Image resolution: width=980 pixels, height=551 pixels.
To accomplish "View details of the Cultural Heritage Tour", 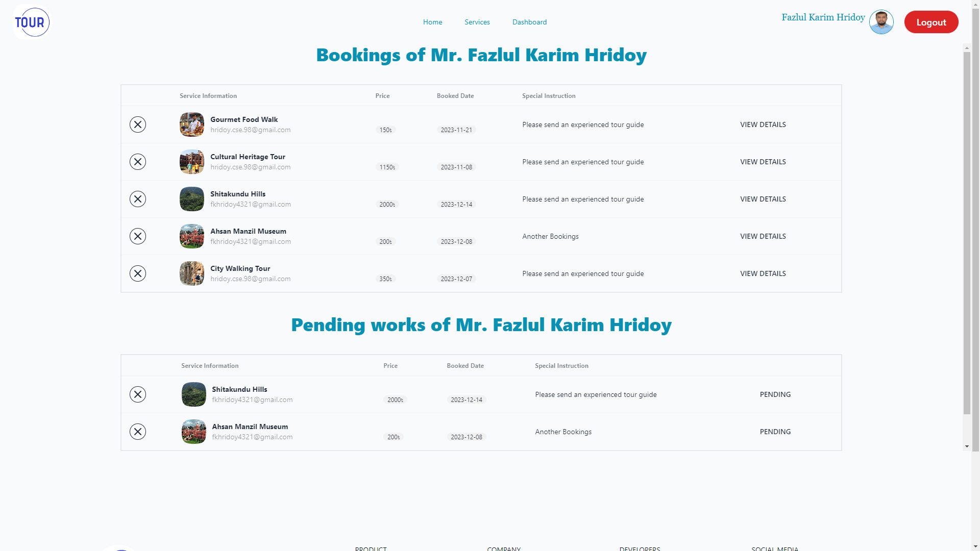I will (x=763, y=162).
